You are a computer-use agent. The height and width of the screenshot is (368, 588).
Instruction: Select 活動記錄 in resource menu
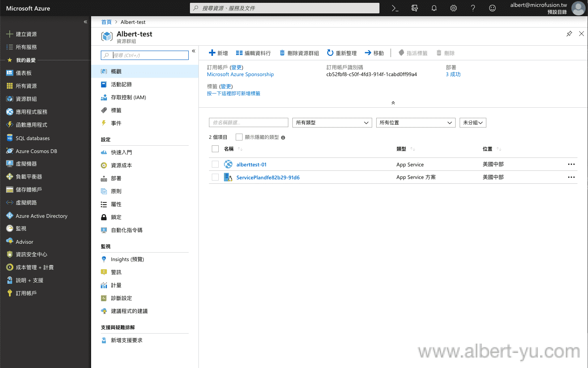[x=145, y=84]
